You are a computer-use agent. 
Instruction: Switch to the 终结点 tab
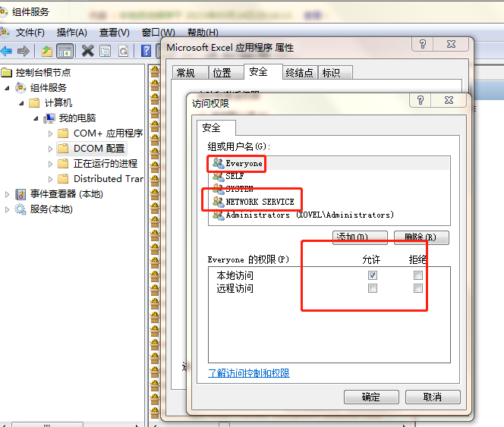click(300, 73)
